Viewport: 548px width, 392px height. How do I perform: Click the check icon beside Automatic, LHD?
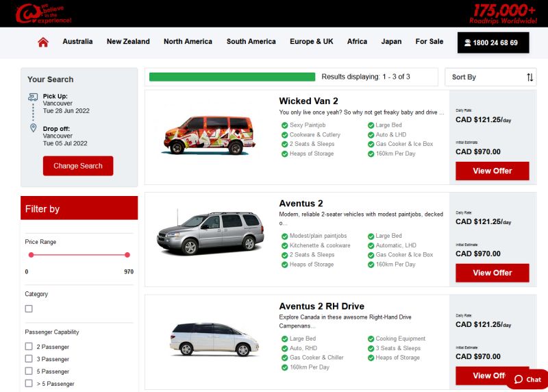(371, 245)
